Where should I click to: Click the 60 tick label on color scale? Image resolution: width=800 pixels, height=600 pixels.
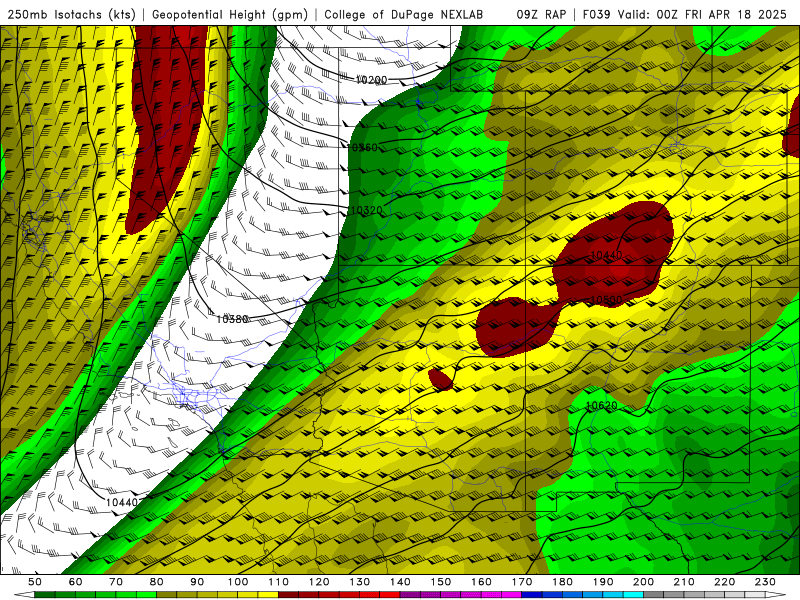tap(75, 582)
